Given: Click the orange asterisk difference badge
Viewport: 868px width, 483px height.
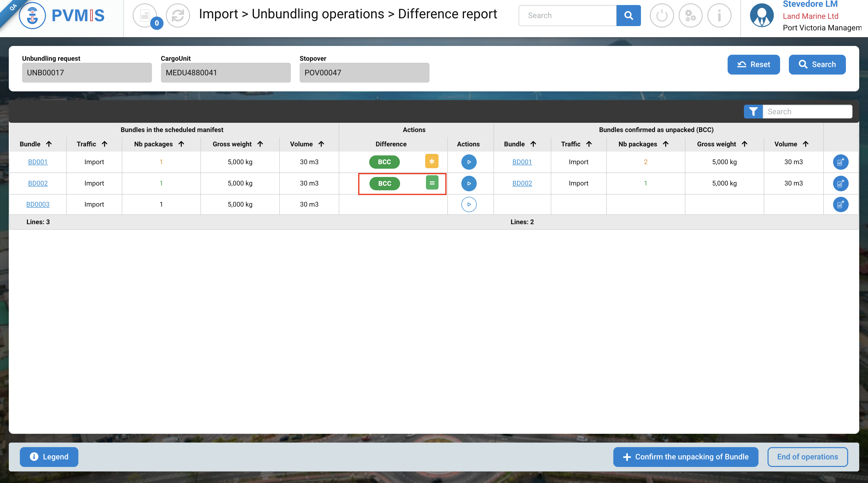Looking at the screenshot, I should 432,161.
